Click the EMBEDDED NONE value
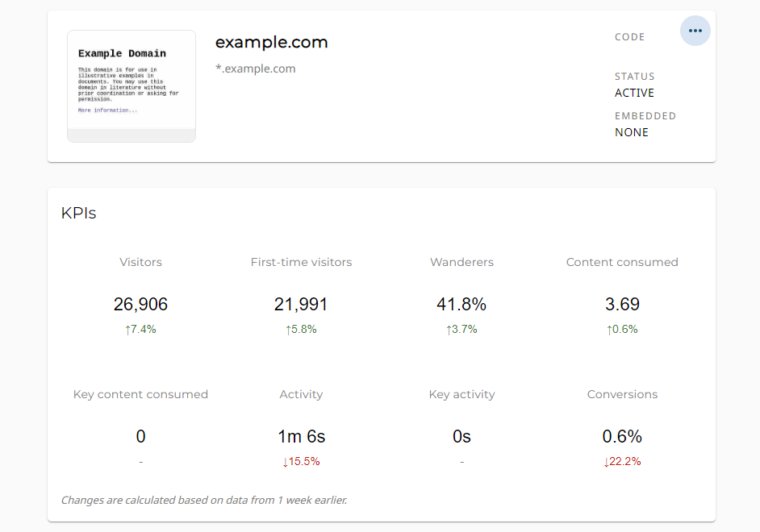The image size is (760, 532). click(x=631, y=132)
